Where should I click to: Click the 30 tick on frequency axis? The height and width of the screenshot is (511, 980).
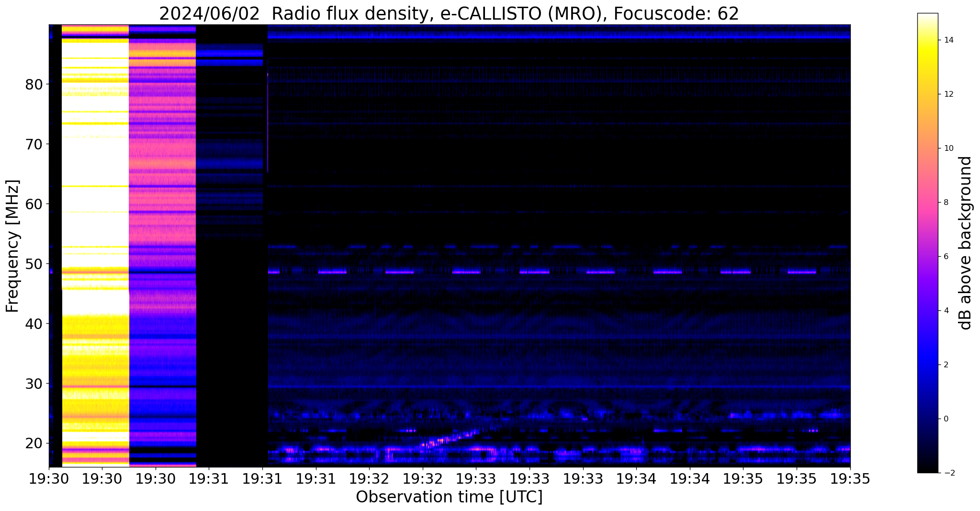pyautogui.click(x=34, y=384)
